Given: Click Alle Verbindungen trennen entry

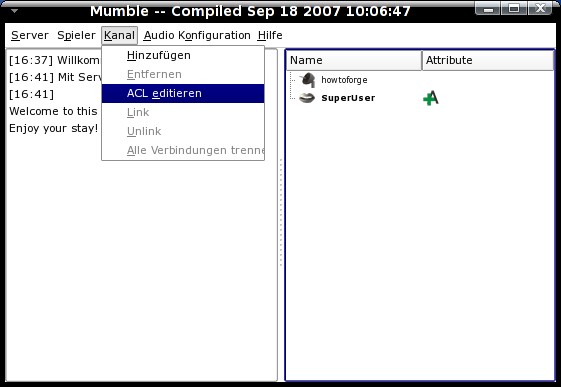Looking at the screenshot, I should [183, 150].
